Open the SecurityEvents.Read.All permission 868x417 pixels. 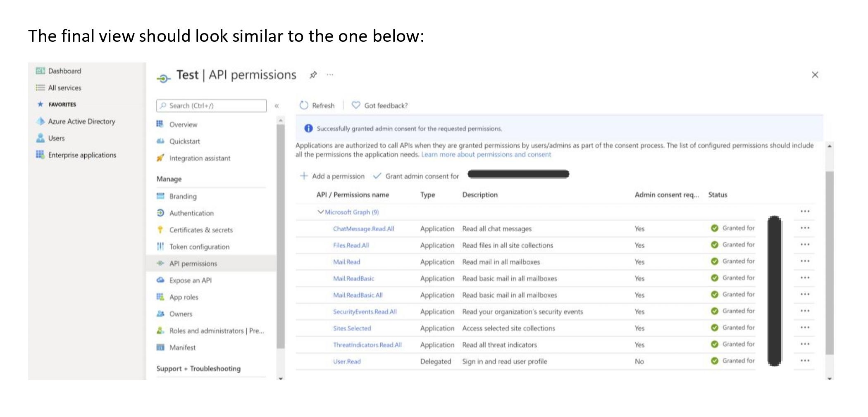[365, 312]
